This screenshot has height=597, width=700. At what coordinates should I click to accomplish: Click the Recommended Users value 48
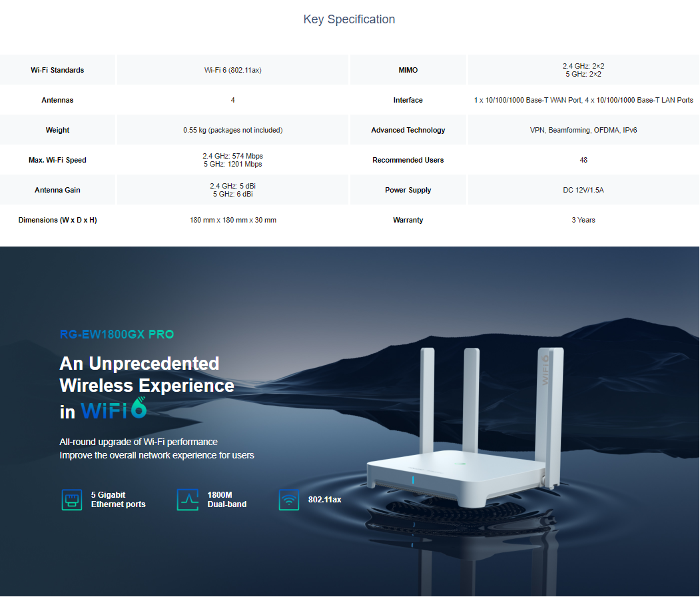[583, 160]
